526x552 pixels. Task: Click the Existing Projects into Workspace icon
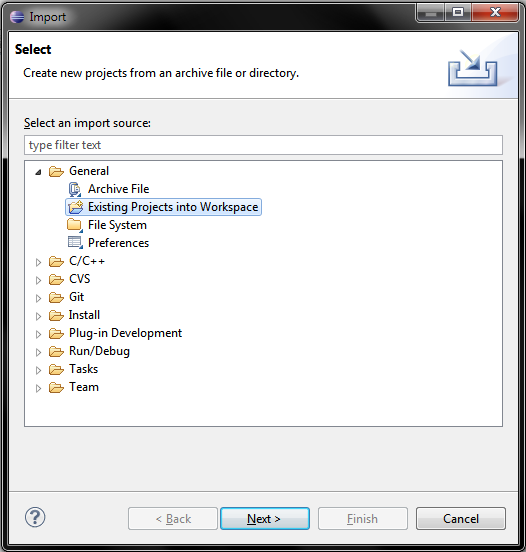pyautogui.click(x=75, y=207)
